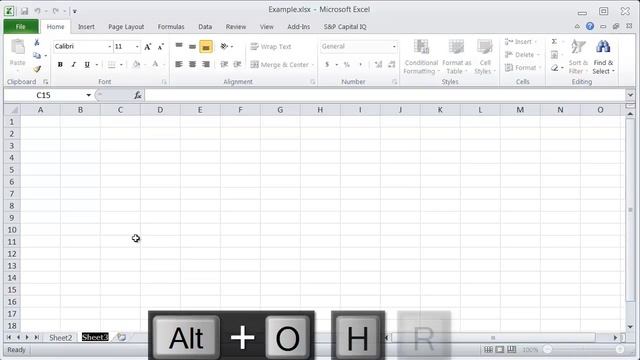Toggle Underline formatting
This screenshot has height=360, width=640.
tap(87, 64)
